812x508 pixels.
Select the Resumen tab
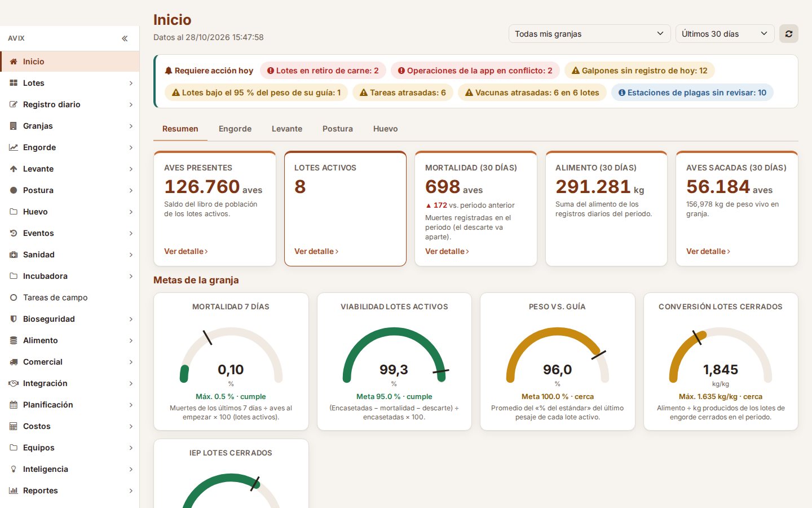[x=180, y=129]
